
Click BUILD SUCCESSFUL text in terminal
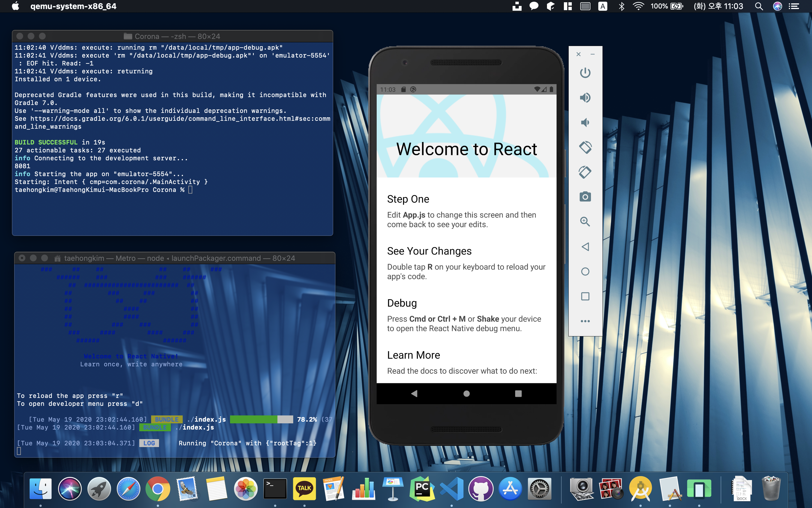click(46, 143)
